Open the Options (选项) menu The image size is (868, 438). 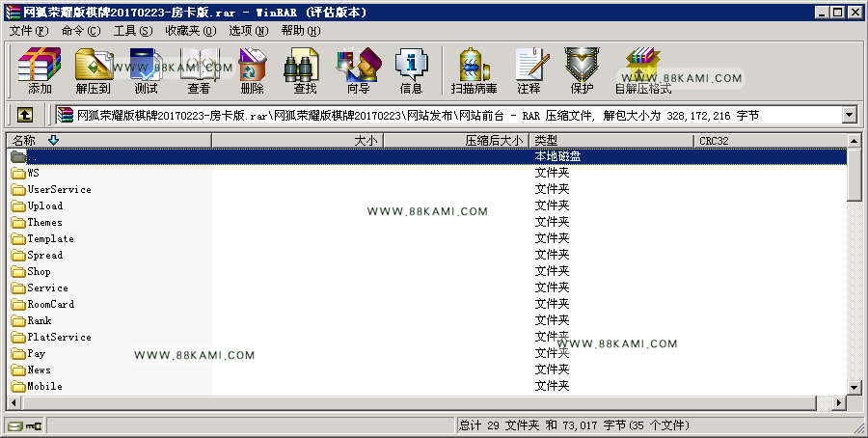[x=249, y=31]
